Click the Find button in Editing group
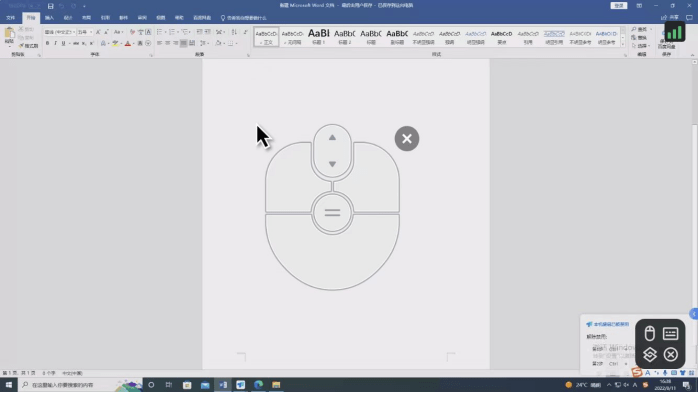Viewport: 698px width, 393px height. (639, 29)
